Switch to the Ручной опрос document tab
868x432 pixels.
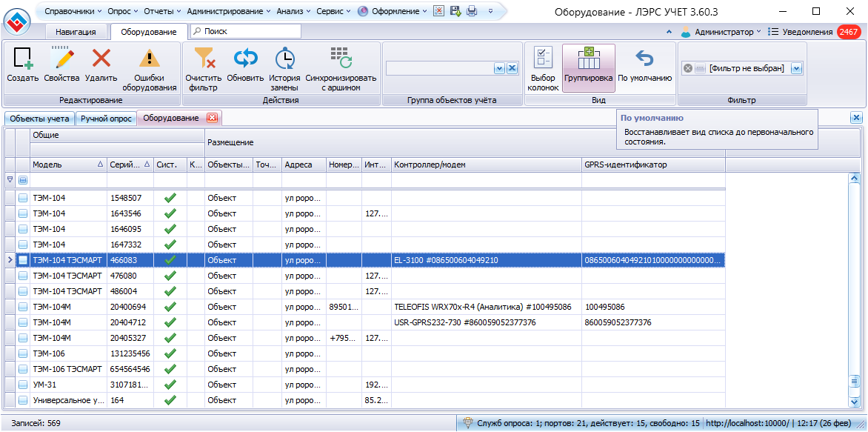(106, 118)
